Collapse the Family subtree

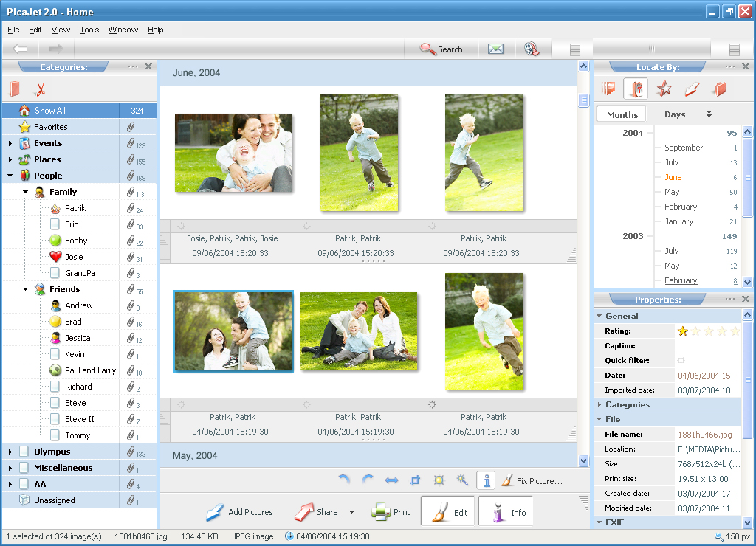[x=26, y=192]
